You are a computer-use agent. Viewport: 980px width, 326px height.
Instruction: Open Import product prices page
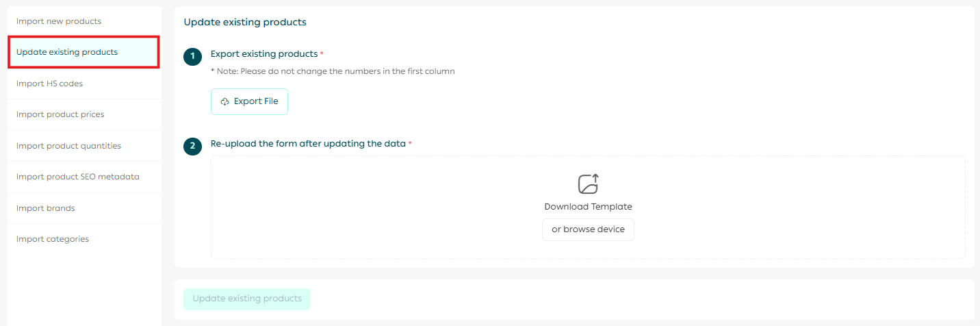click(60, 114)
